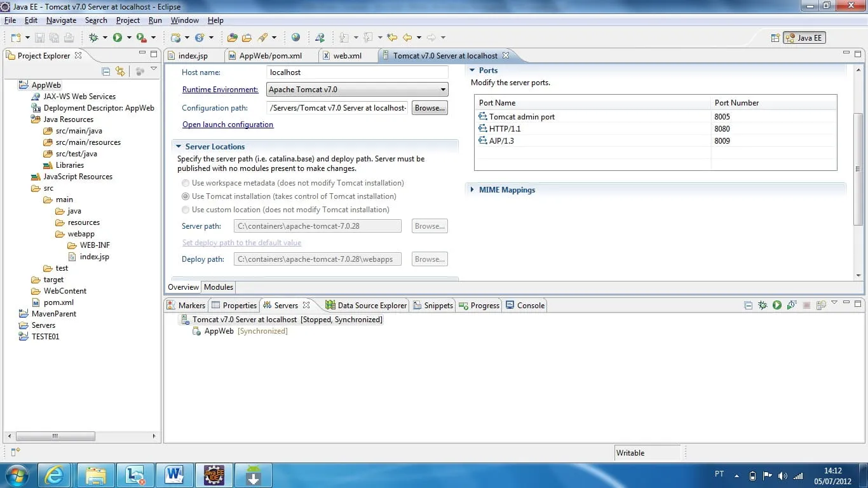Click the Windows Start button
The height and width of the screenshot is (488, 868).
17,475
